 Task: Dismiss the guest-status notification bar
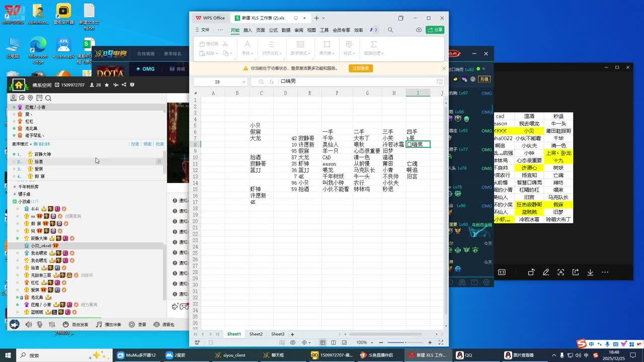(x=444, y=68)
